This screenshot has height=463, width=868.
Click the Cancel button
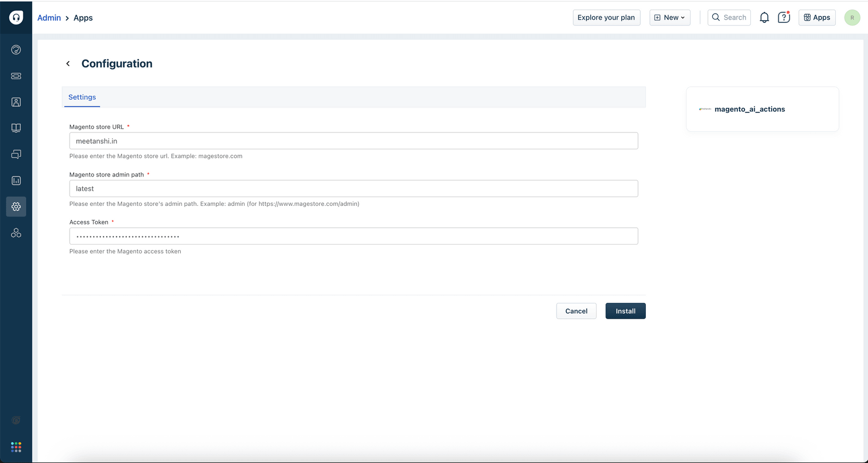pyautogui.click(x=576, y=311)
